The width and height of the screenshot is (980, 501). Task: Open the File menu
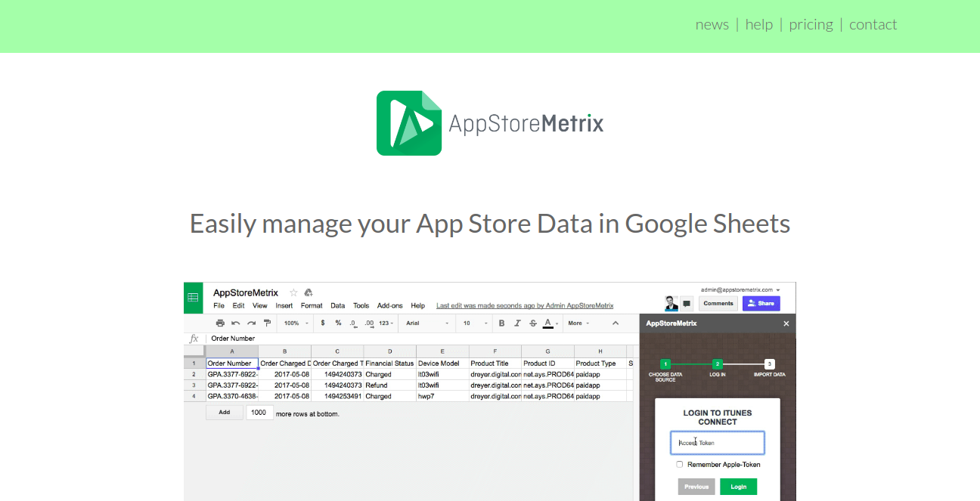[219, 306]
